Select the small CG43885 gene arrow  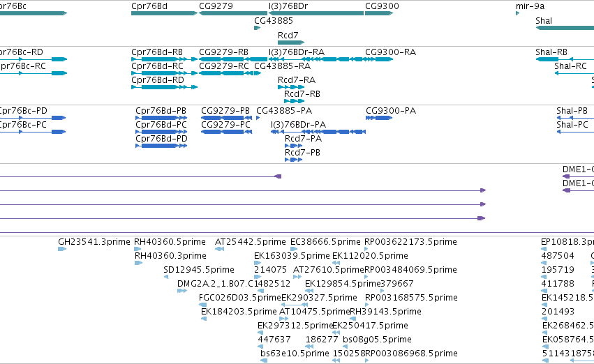pyautogui.click(x=258, y=28)
